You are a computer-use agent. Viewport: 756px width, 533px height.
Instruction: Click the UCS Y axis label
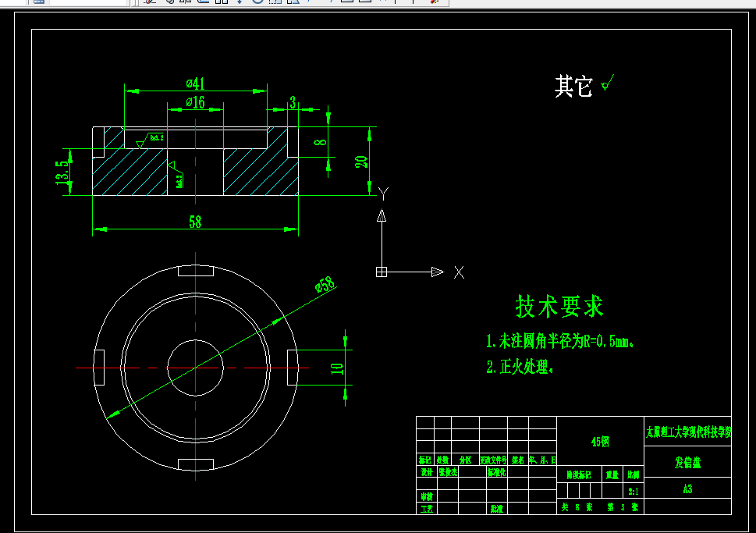pos(383,194)
